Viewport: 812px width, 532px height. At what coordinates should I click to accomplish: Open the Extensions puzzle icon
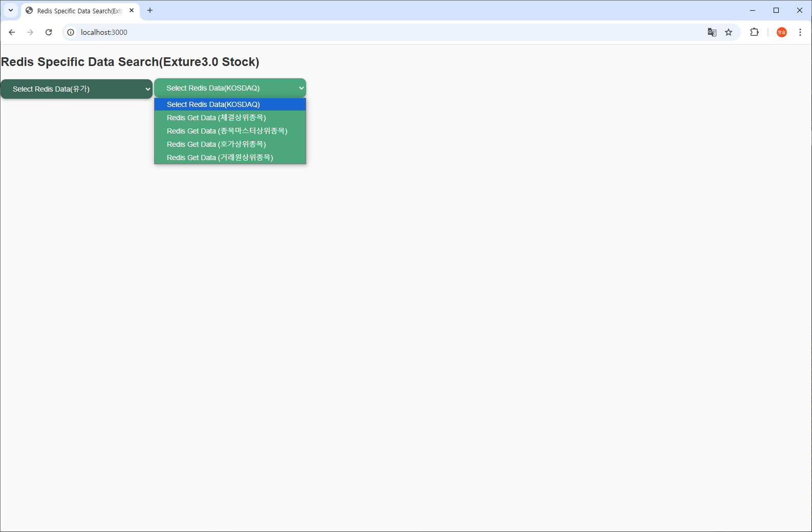click(x=754, y=32)
